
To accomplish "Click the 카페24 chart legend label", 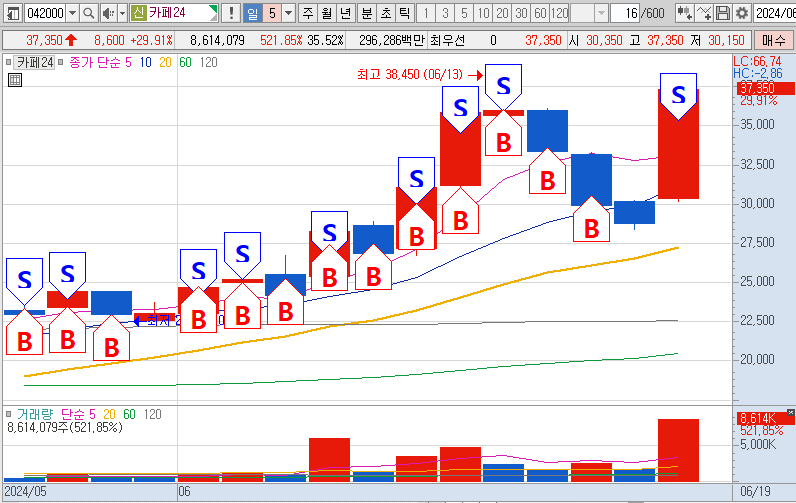I will click(x=35, y=62).
